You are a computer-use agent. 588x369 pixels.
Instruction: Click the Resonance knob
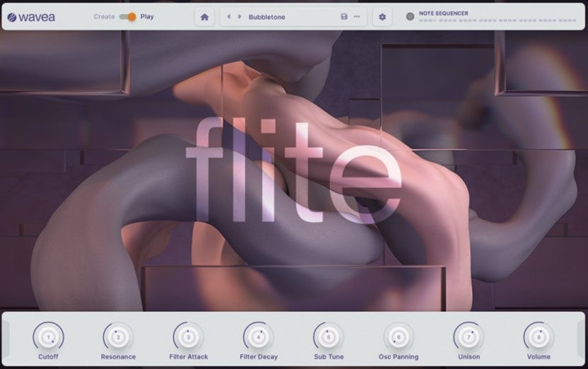click(x=118, y=337)
